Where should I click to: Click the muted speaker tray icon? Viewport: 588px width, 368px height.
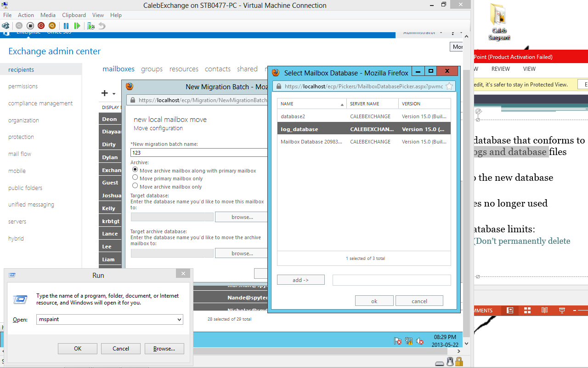(420, 341)
